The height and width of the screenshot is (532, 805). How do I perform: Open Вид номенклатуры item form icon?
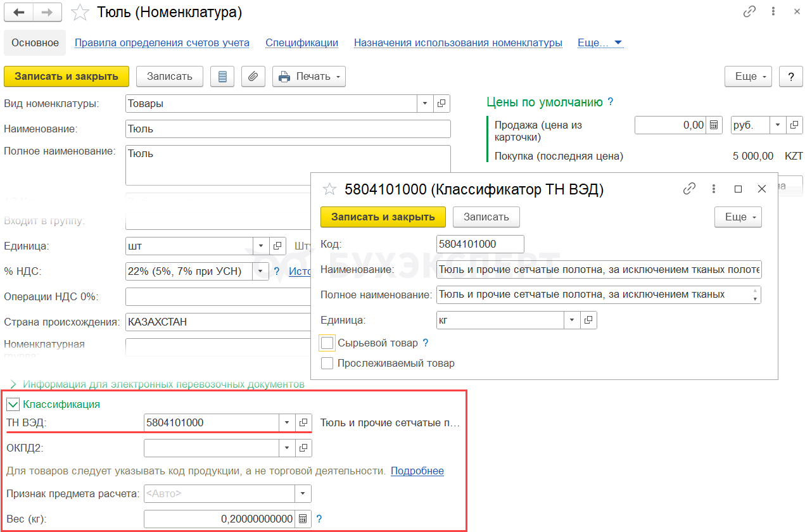(x=442, y=103)
